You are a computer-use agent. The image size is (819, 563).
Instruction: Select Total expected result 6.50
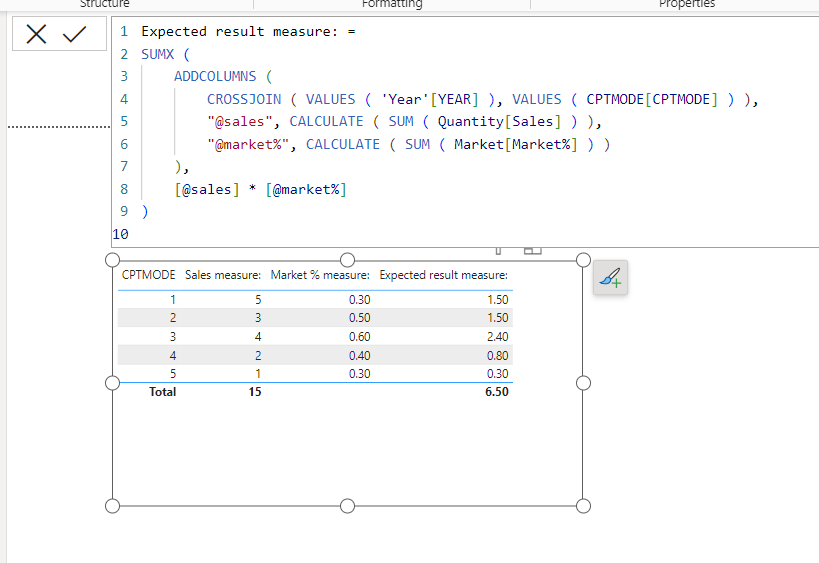[497, 392]
